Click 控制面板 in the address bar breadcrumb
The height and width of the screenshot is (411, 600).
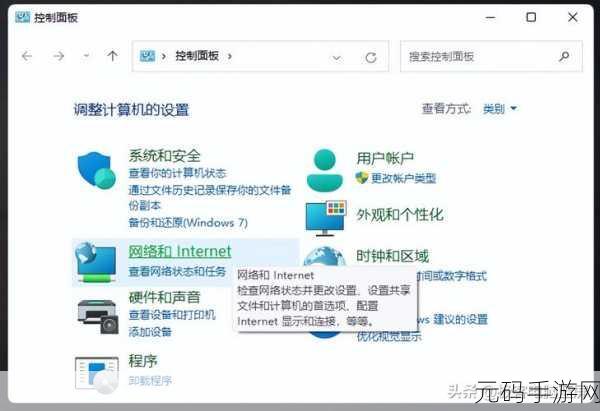[x=197, y=56]
